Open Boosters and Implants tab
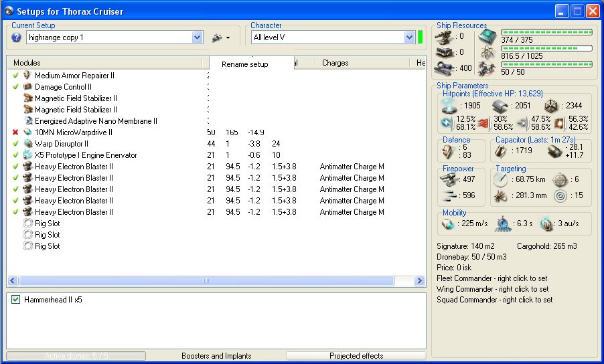 [x=216, y=356]
